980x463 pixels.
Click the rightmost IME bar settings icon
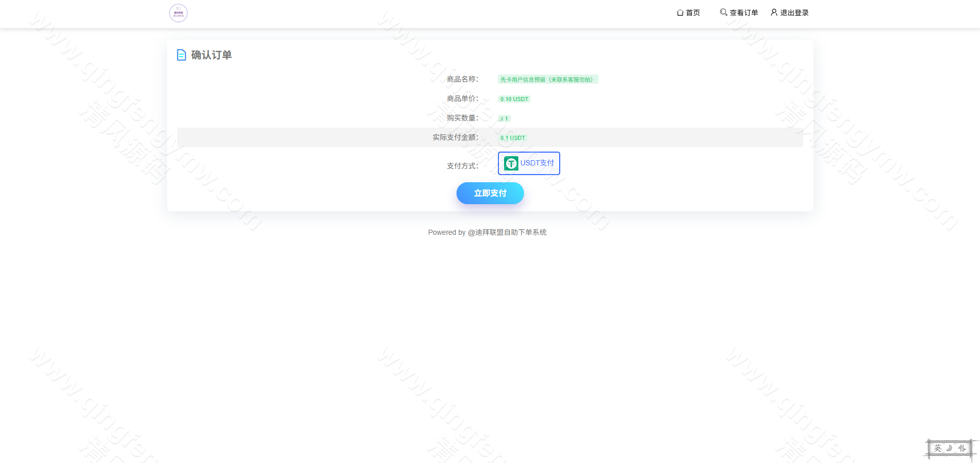pyautogui.click(x=962, y=448)
